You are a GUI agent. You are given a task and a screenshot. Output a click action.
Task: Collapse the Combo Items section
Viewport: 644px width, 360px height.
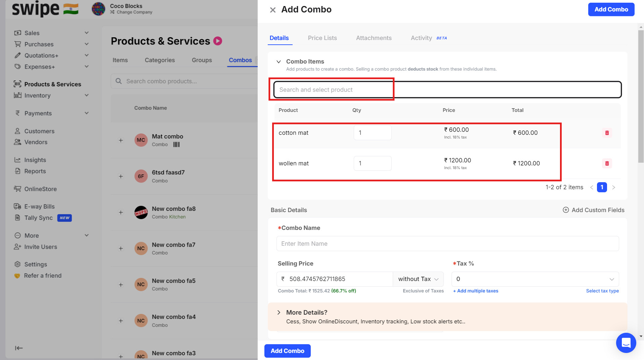coord(278,62)
